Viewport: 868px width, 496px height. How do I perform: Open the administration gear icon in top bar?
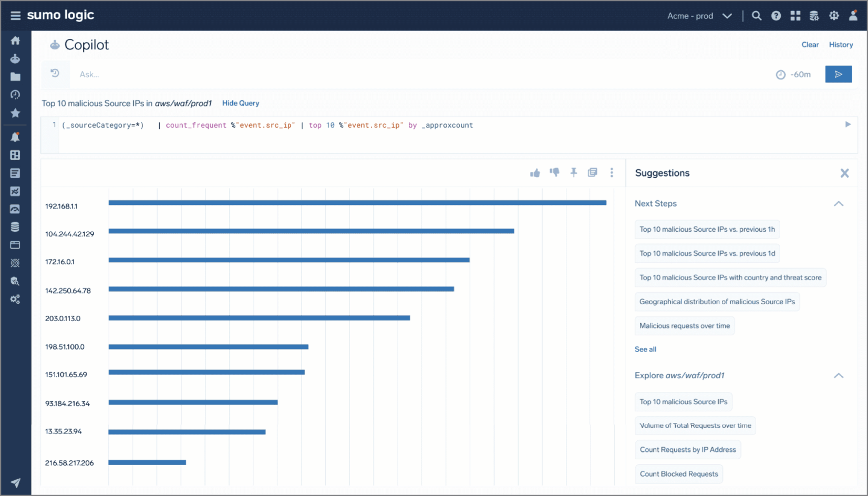(834, 16)
